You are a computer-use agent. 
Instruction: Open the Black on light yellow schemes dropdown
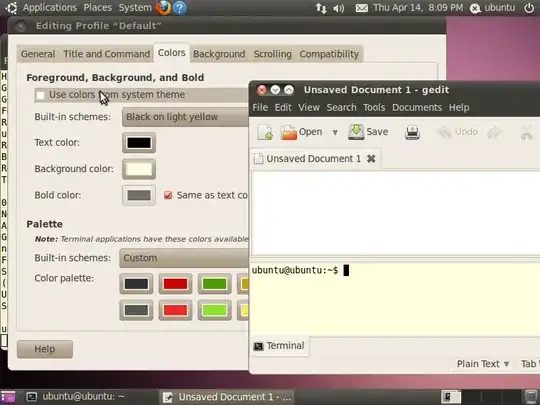coord(186,117)
